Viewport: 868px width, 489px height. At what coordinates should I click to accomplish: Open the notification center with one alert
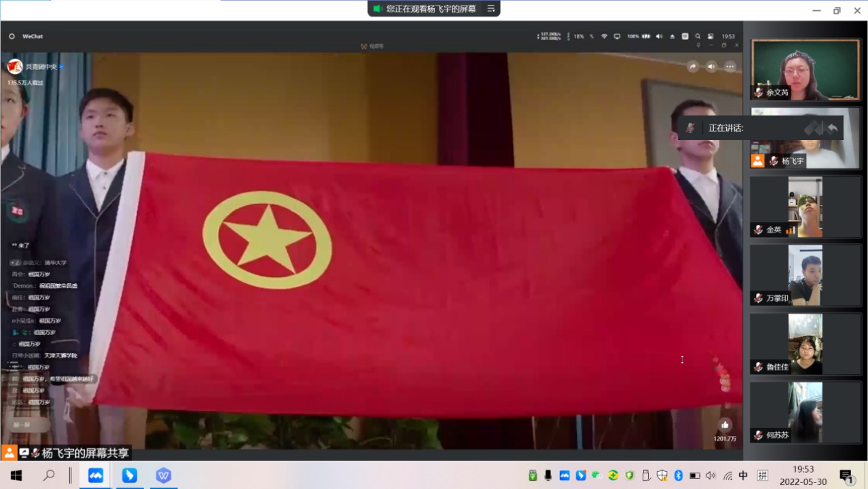tap(846, 476)
